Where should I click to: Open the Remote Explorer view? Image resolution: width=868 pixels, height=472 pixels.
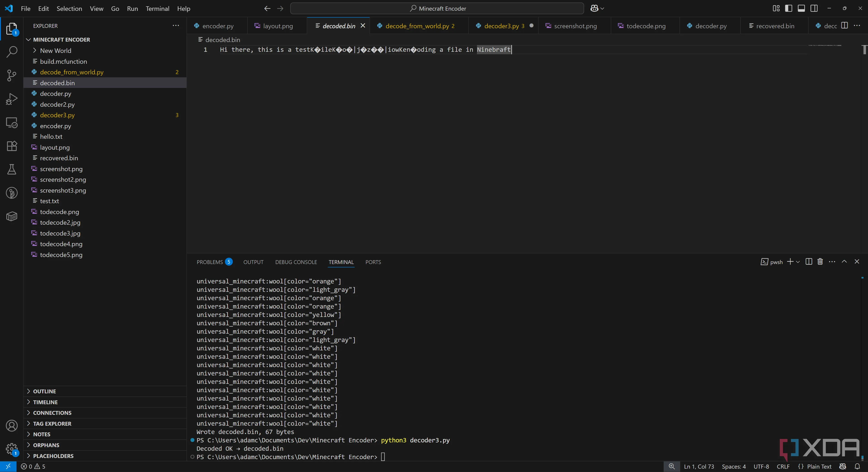[12, 122]
